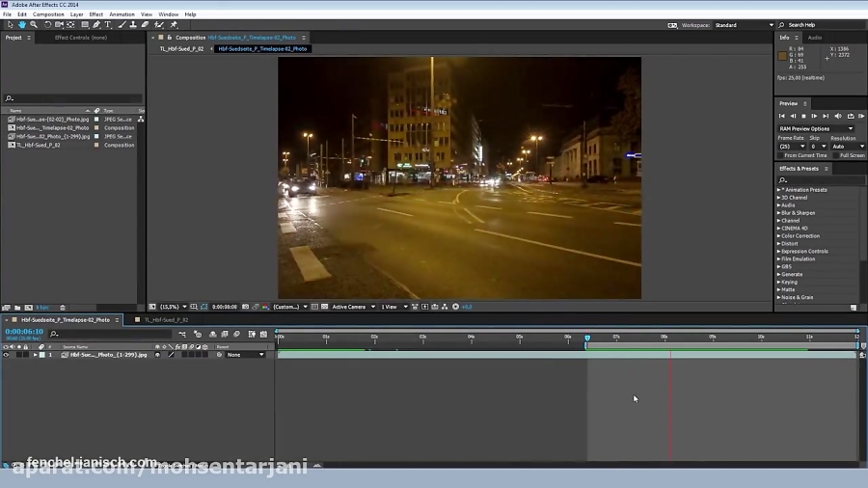Select the Roto Brush tool
Image resolution: width=868 pixels, height=488 pixels.
[159, 25]
